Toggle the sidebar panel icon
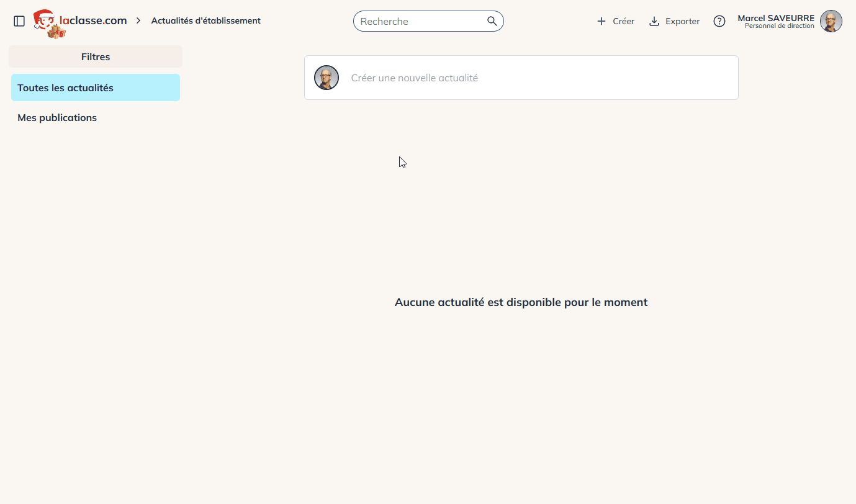Image resolution: width=856 pixels, height=504 pixels. tap(19, 21)
